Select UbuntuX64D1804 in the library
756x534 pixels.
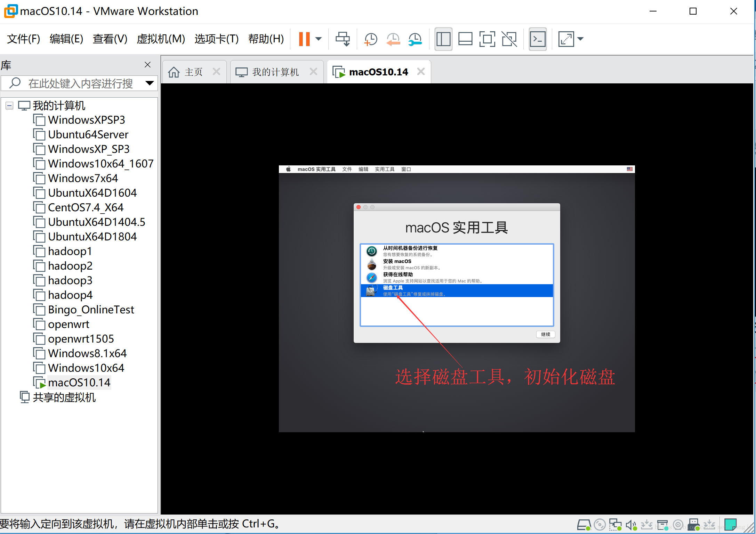point(92,237)
